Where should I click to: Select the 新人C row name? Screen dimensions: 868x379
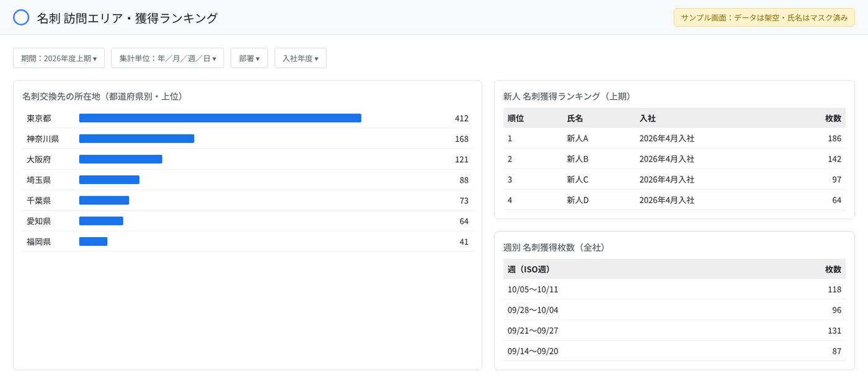click(577, 179)
